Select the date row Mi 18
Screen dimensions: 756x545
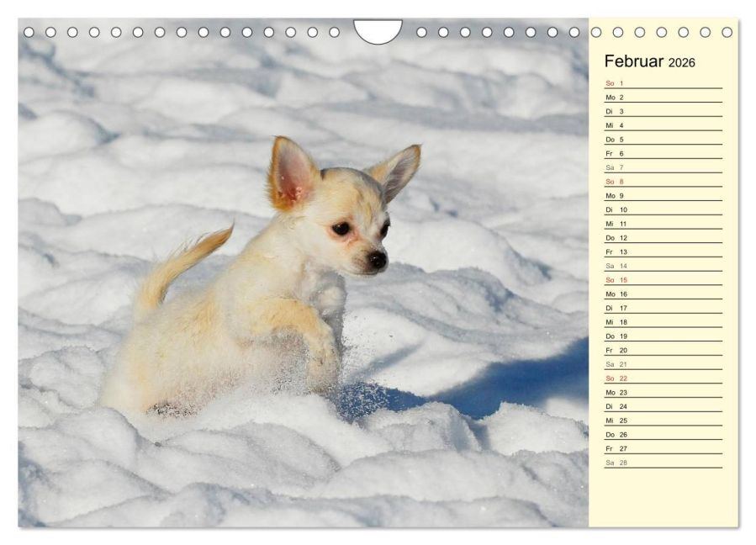click(x=663, y=321)
